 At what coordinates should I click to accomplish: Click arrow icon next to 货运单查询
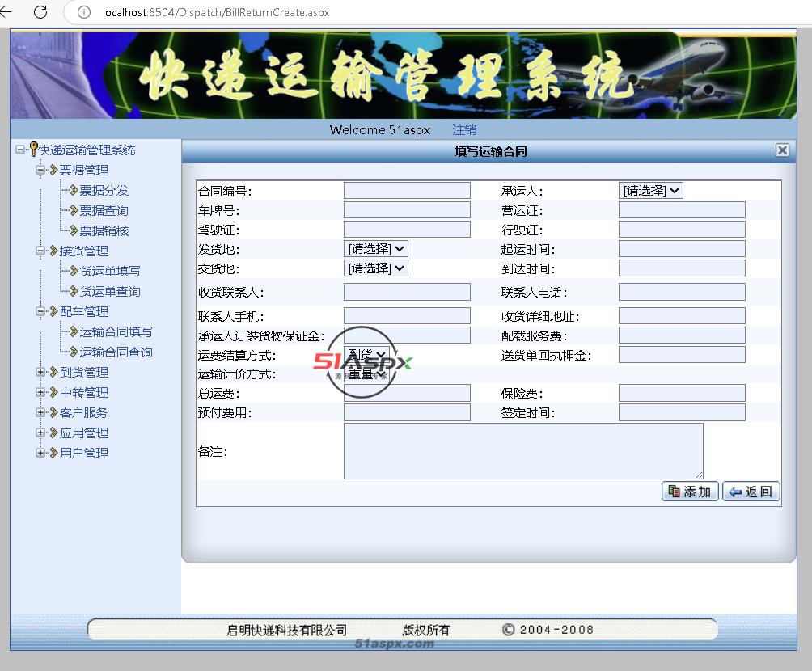(74, 291)
